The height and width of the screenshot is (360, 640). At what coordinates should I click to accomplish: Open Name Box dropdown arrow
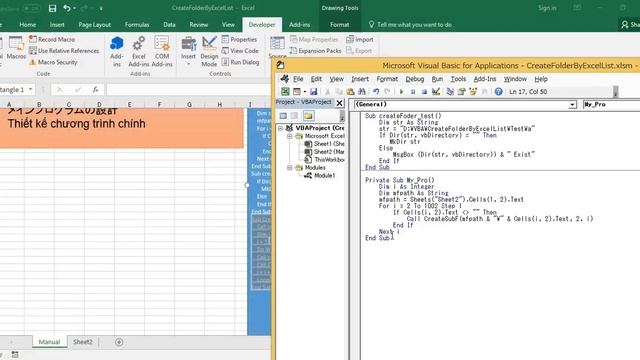tap(31, 89)
